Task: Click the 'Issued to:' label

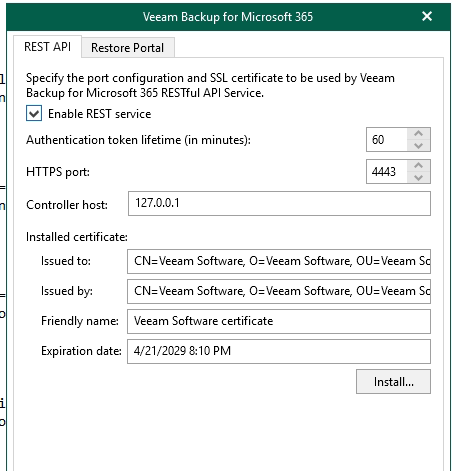Action: tap(66, 261)
